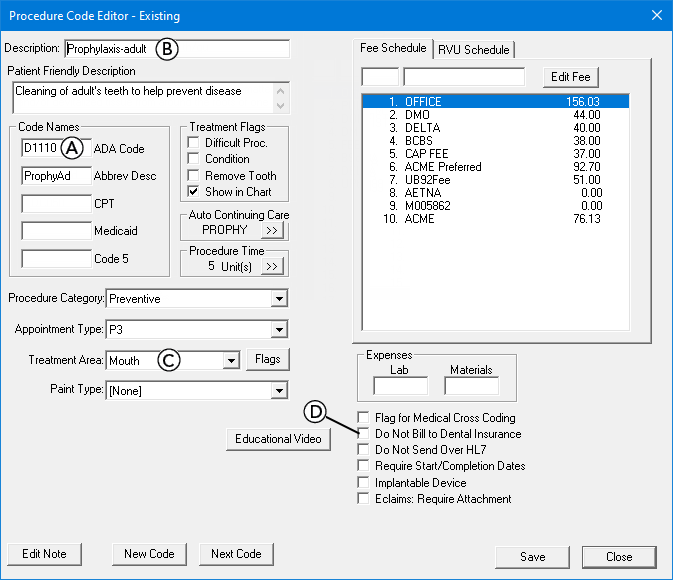This screenshot has width=673, height=580.
Task: Expand the Paint Type dropdown
Action: point(278,391)
